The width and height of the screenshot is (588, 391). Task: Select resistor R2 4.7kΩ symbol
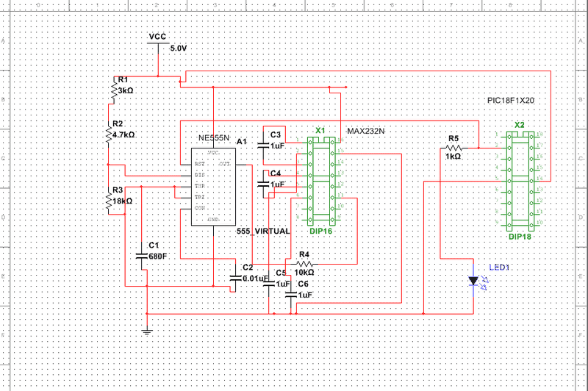point(109,134)
